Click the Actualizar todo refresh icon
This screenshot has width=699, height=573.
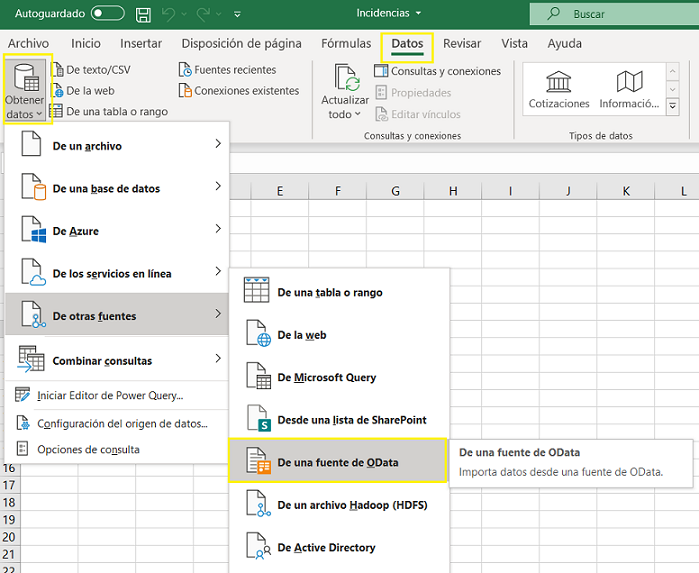[345, 78]
